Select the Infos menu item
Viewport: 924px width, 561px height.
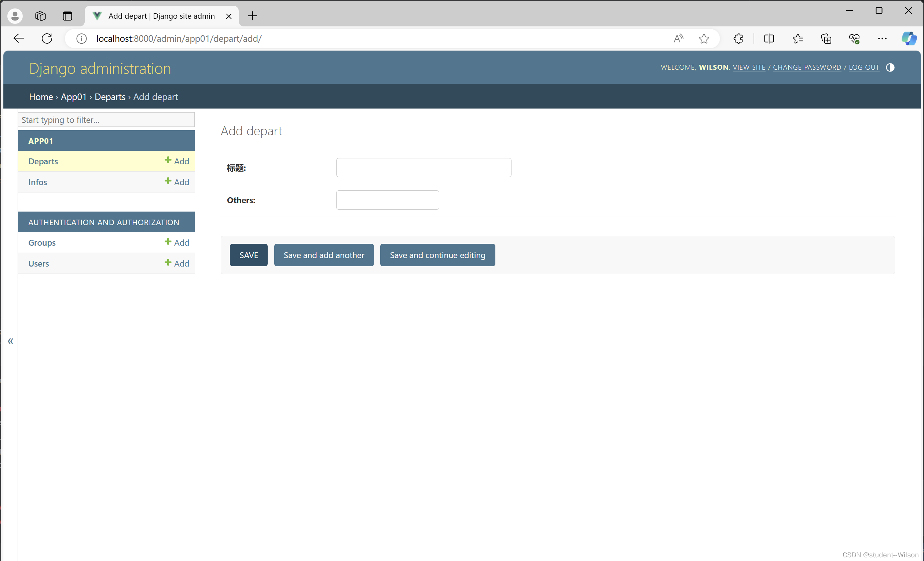click(x=37, y=181)
